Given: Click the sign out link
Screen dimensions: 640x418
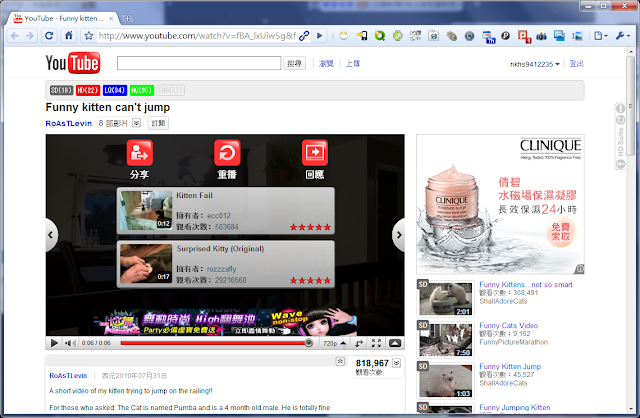Looking at the screenshot, I should pos(576,63).
